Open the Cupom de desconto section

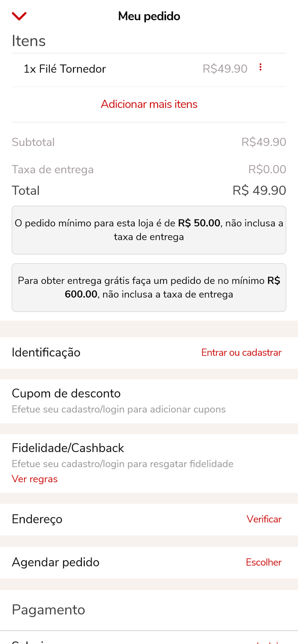[x=66, y=393]
